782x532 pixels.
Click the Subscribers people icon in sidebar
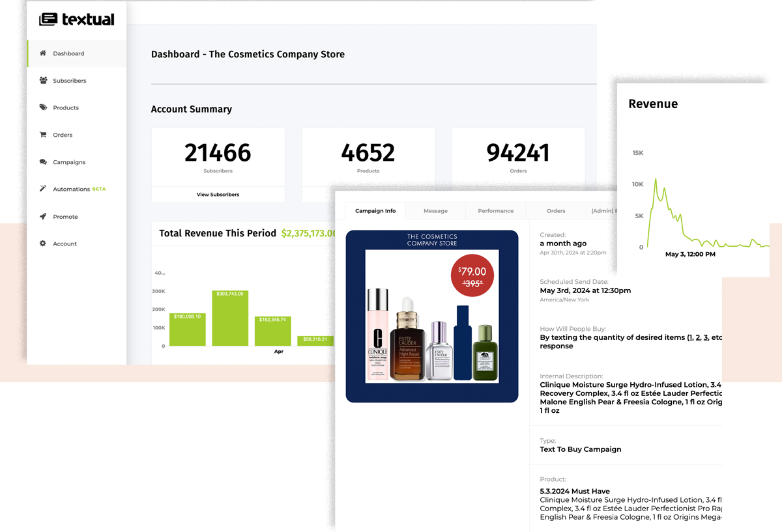(43, 81)
